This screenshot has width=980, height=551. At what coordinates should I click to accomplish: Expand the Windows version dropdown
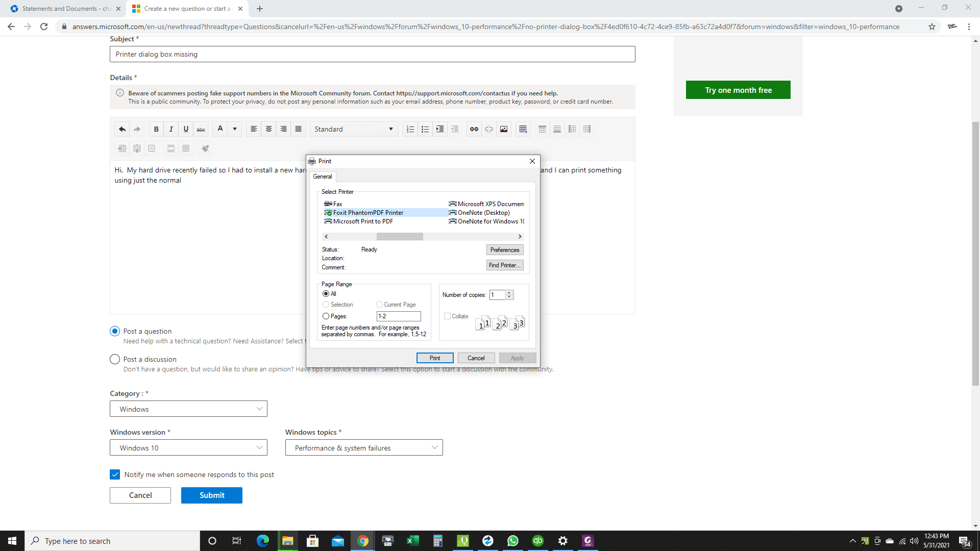click(188, 447)
